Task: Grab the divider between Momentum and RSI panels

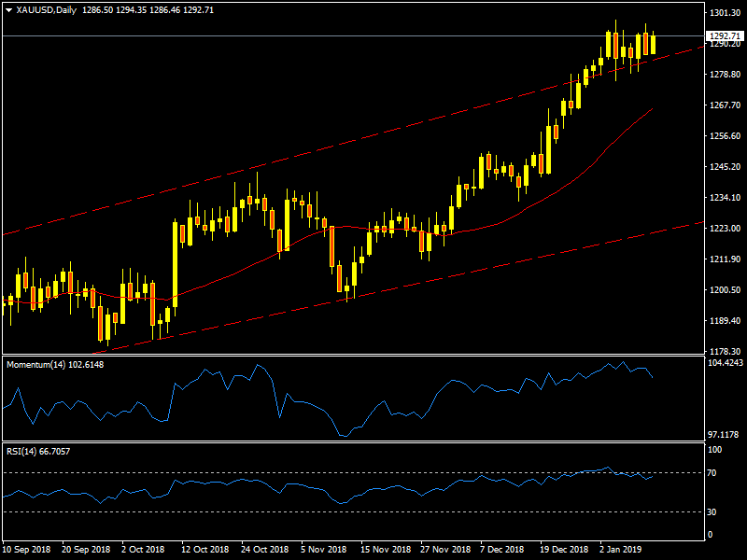Action: (373, 442)
